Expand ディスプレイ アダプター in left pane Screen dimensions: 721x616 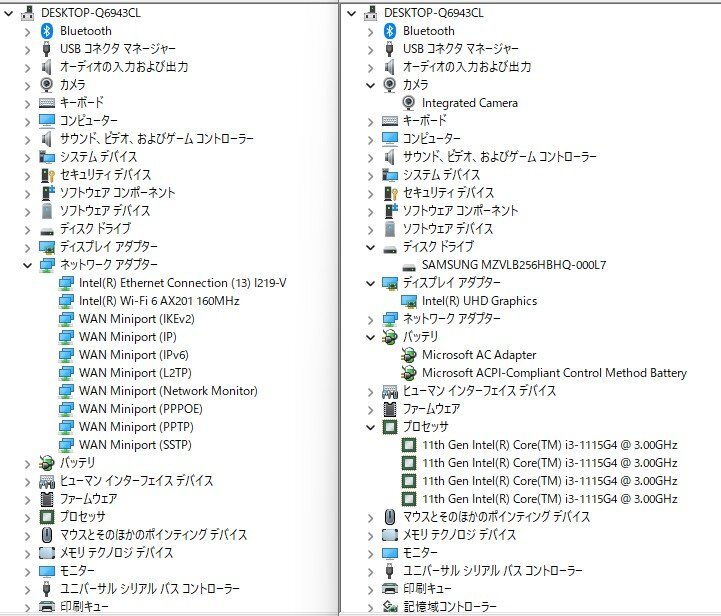pyautogui.click(x=28, y=248)
